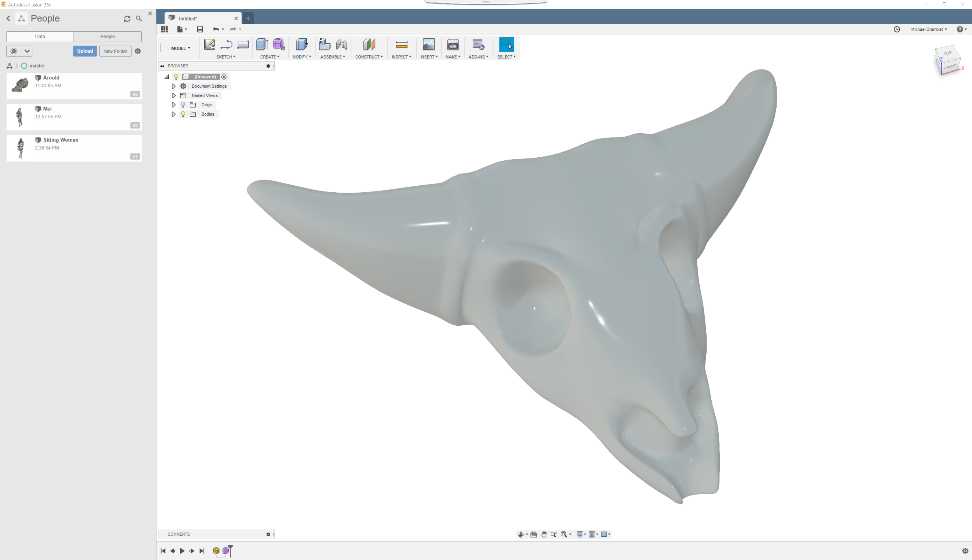
Task: Select the Create Form sculpt icon
Action: click(279, 45)
